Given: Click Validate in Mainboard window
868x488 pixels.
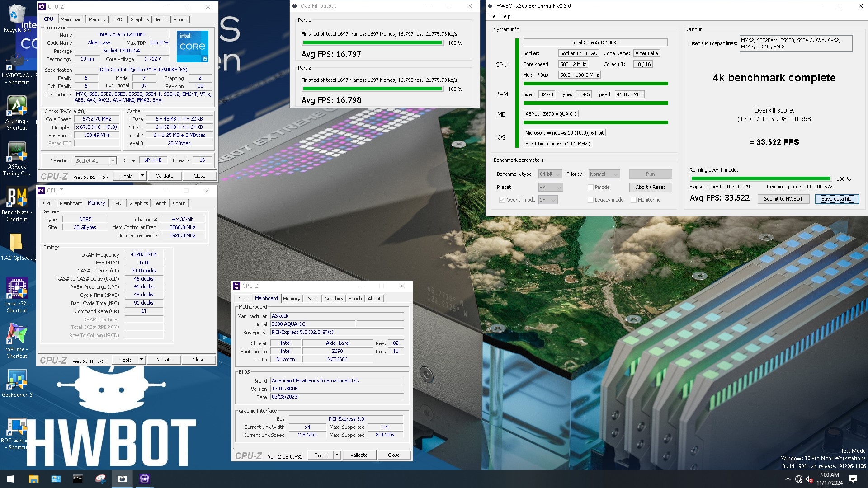Looking at the screenshot, I should pos(359,455).
